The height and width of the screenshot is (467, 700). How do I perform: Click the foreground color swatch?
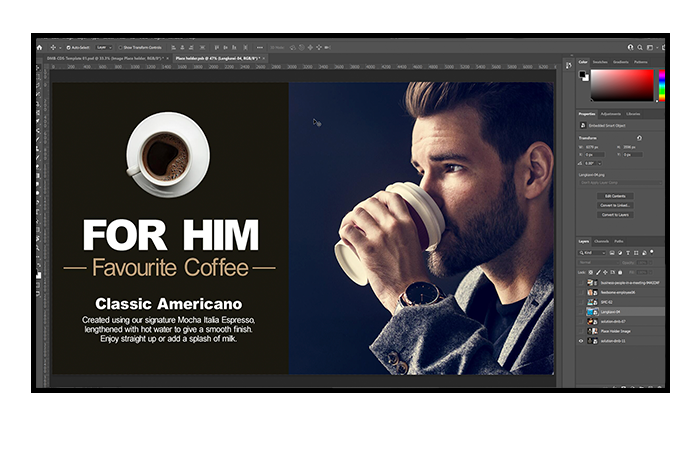coord(582,75)
